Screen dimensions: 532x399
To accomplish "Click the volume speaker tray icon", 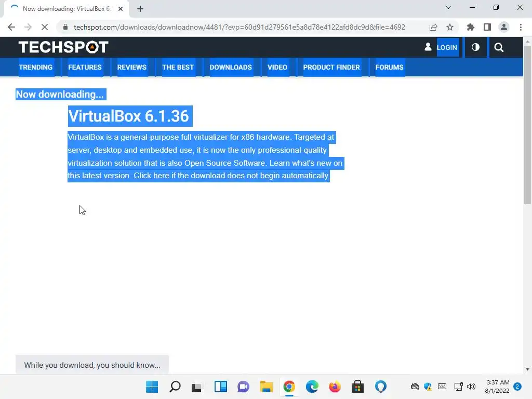I will 471,387.
